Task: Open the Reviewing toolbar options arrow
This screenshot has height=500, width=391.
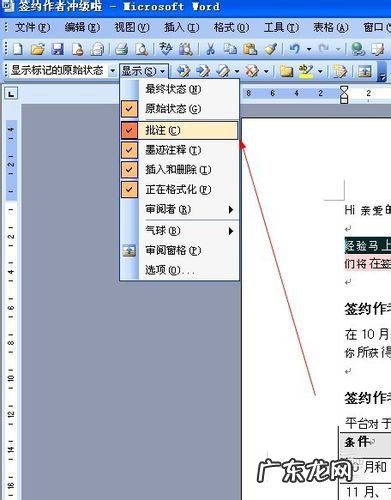Action: [x=382, y=72]
